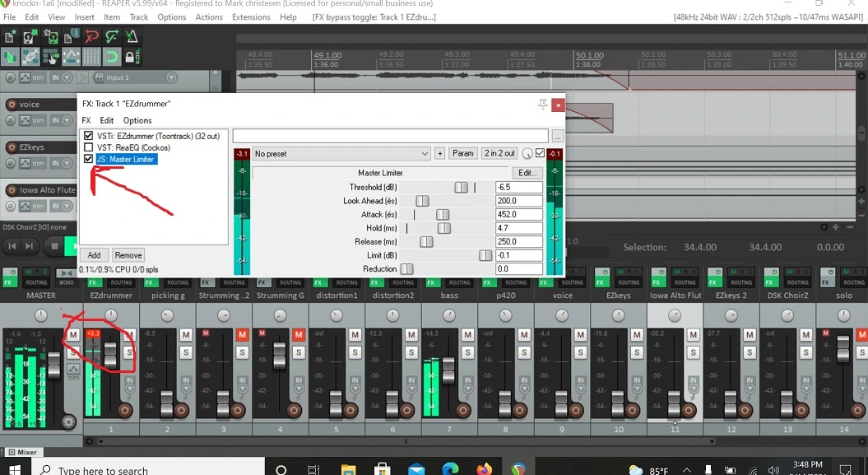This screenshot has width=868, height=475.
Task: Open distortion1 mixer input dropdown
Action: (x=355, y=389)
